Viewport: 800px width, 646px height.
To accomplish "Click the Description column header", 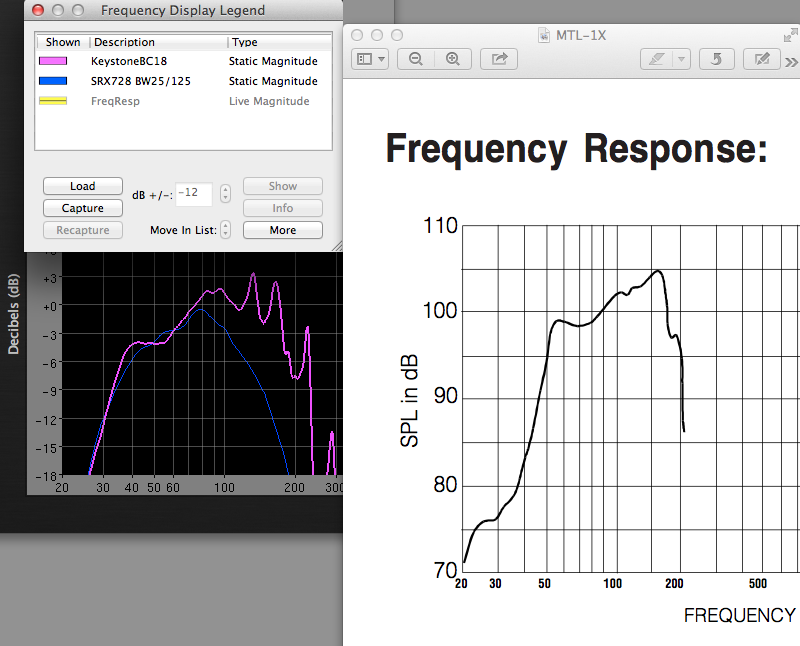I will (158, 42).
